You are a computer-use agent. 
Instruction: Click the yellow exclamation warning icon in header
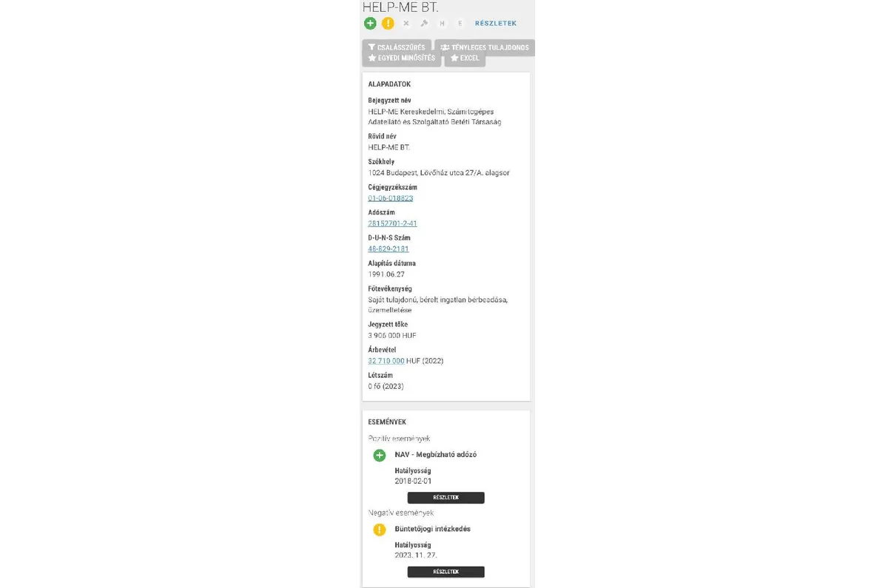[x=388, y=24]
